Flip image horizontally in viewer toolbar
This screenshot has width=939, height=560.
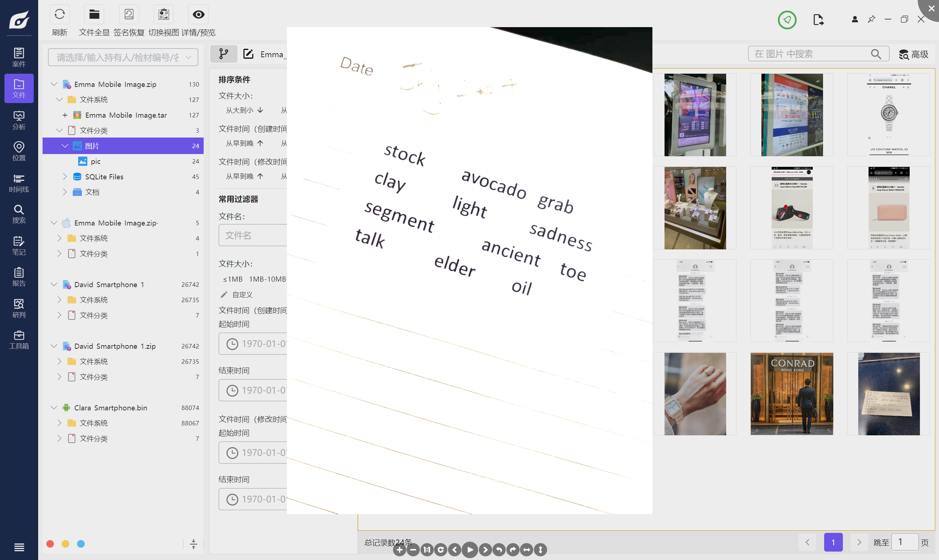526,550
